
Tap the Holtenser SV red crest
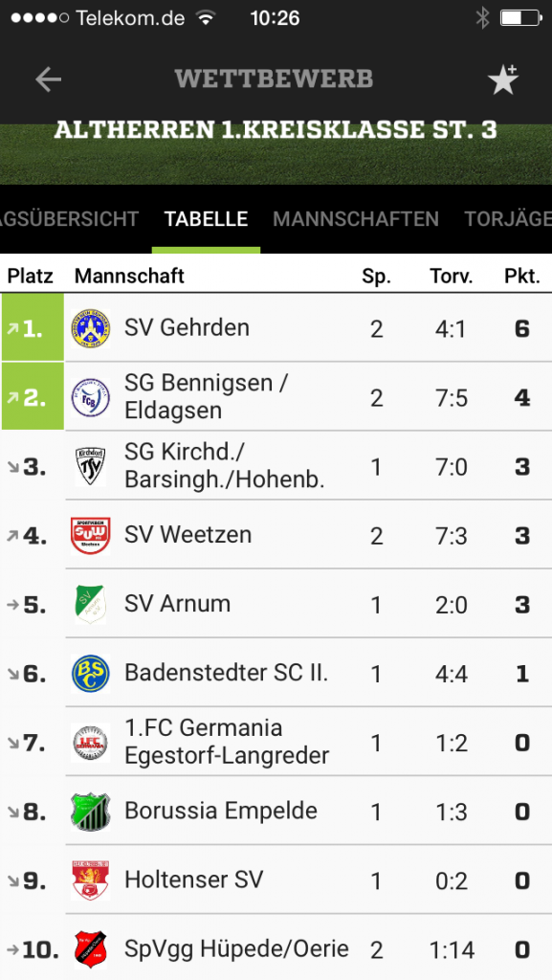91,880
